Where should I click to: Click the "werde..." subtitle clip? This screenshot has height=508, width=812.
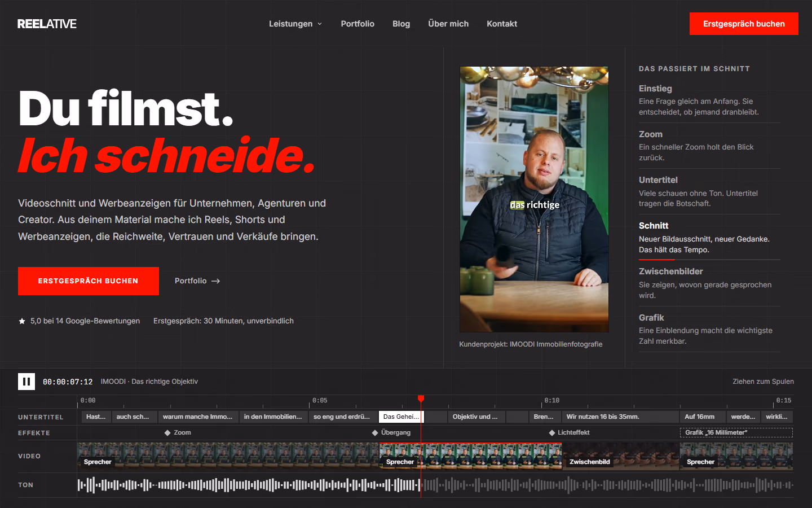point(743,417)
